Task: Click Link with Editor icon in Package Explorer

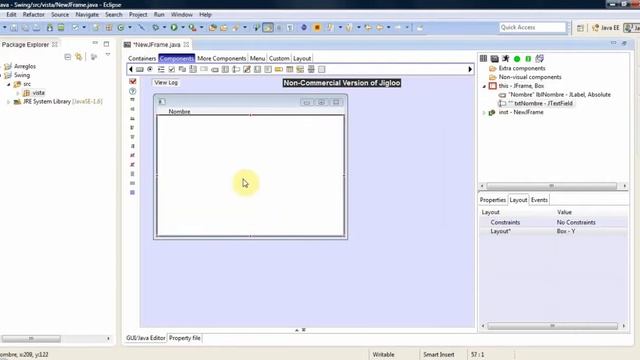Action: click(x=78, y=57)
